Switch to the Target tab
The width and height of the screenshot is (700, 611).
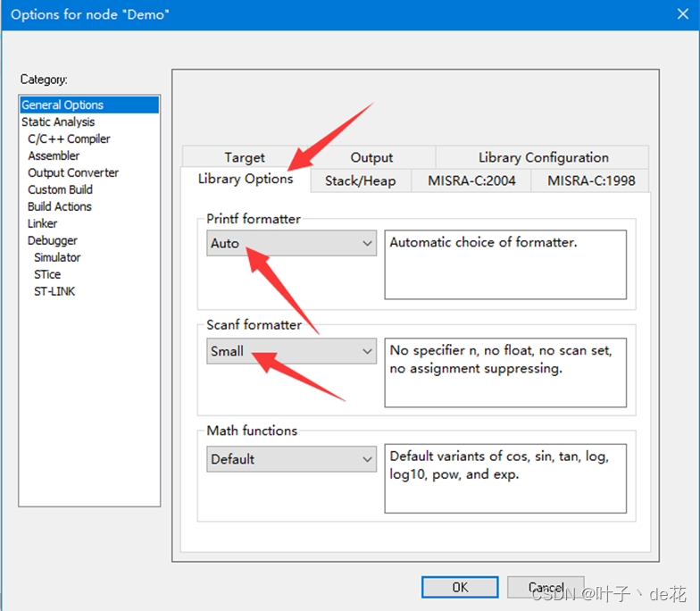(244, 157)
